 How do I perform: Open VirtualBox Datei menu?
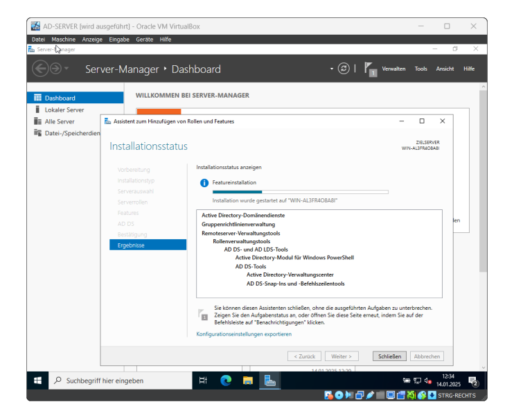pyautogui.click(x=38, y=40)
